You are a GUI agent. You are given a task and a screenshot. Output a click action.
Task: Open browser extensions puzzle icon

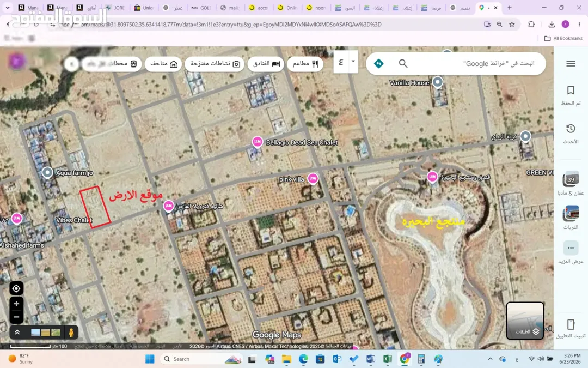pos(531,24)
